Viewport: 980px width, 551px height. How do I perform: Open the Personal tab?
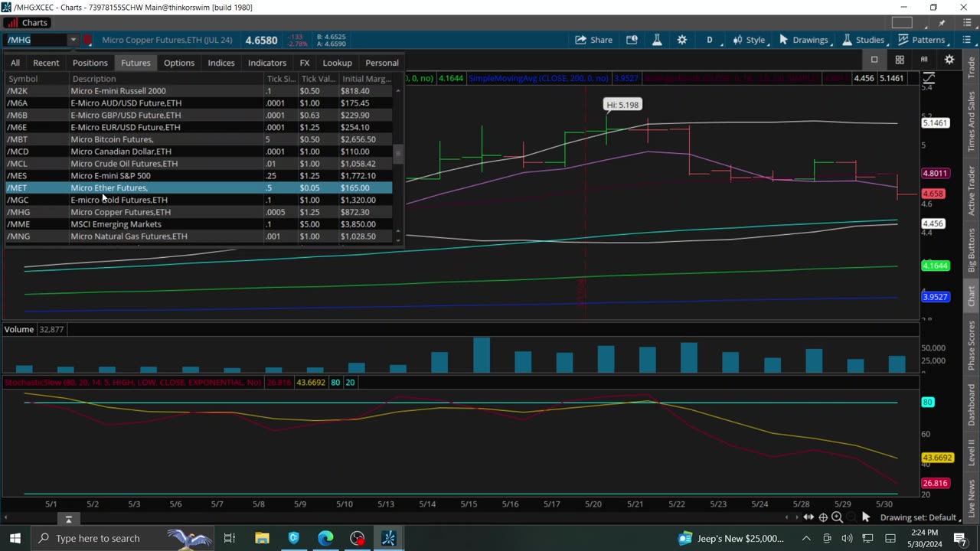(382, 63)
